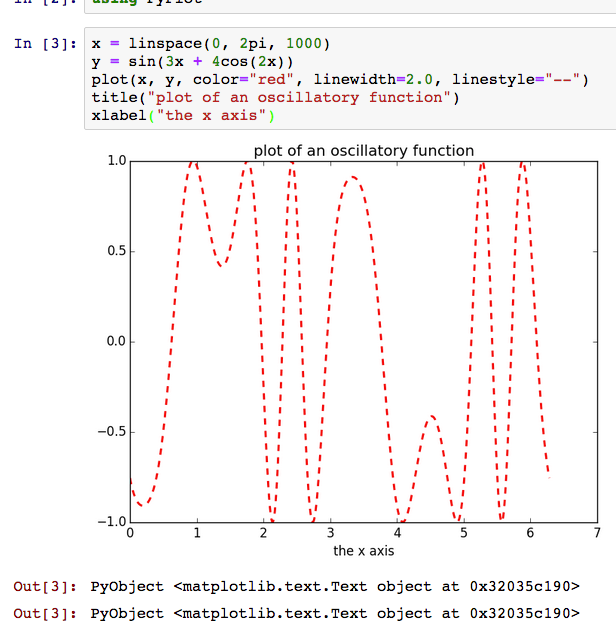Click the y-axis tick label 0.5
The height and width of the screenshot is (628, 616).
point(117,251)
